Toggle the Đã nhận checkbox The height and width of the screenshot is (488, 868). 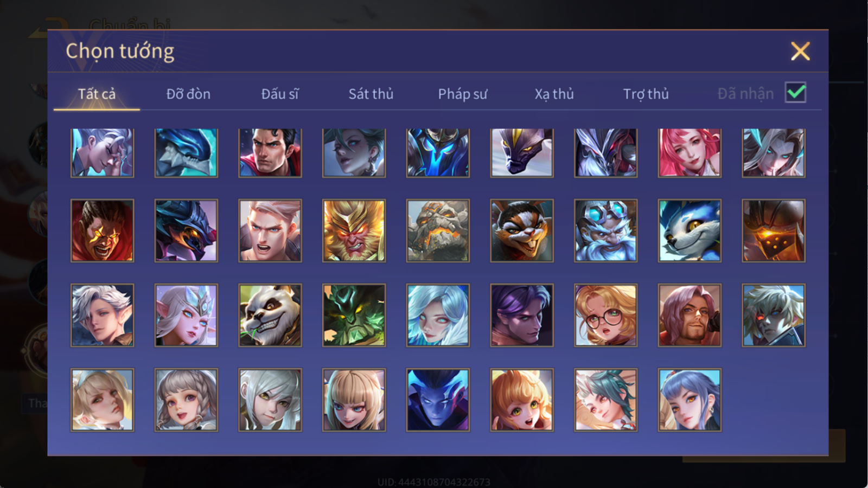(x=796, y=93)
